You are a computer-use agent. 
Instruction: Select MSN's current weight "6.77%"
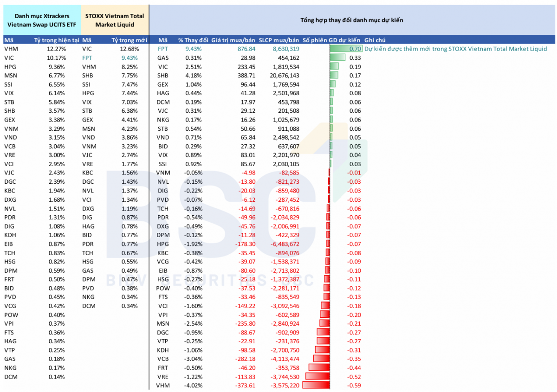[58, 75]
